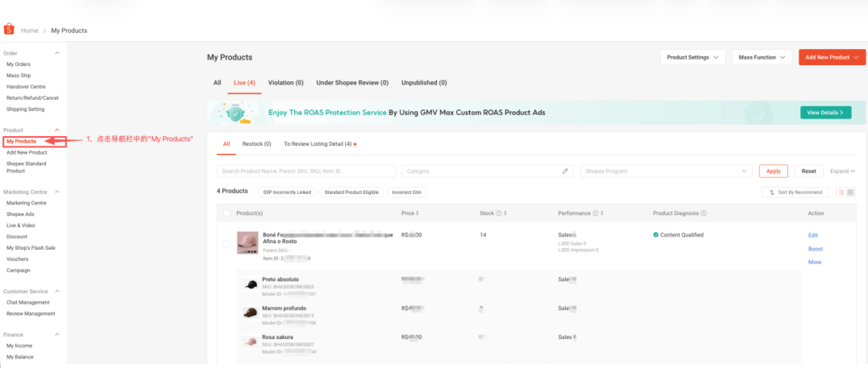Image resolution: width=868 pixels, height=368 pixels.
Task: Open Chat Management in the sidebar
Action: point(28,302)
